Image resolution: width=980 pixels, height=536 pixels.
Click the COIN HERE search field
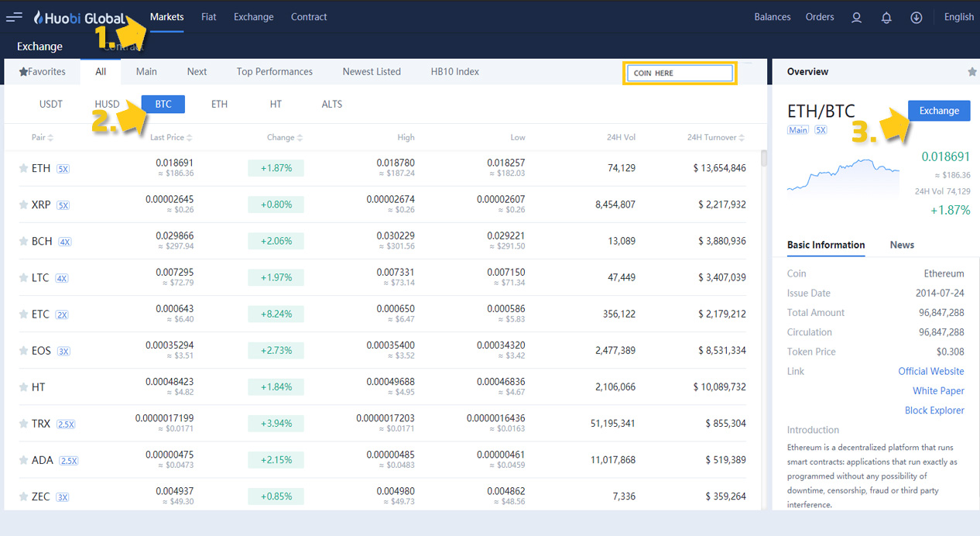coord(679,72)
